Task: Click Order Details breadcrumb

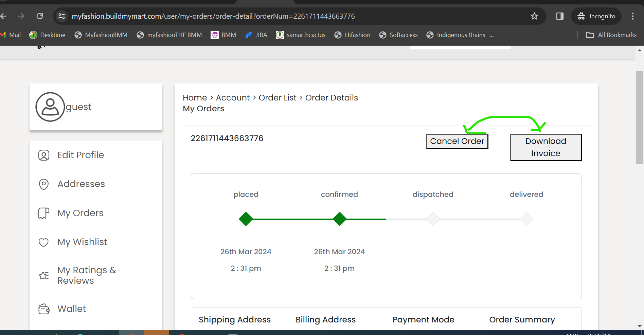Action: point(332,98)
